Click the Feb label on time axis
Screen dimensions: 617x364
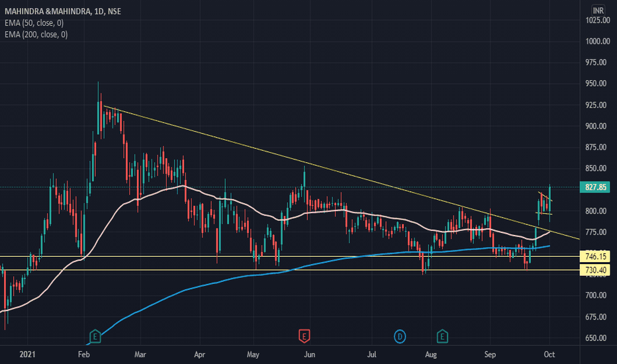[x=84, y=355]
